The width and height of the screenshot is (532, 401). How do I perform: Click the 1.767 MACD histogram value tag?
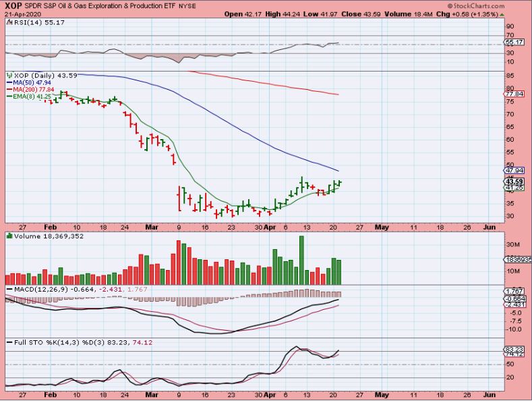click(514, 292)
